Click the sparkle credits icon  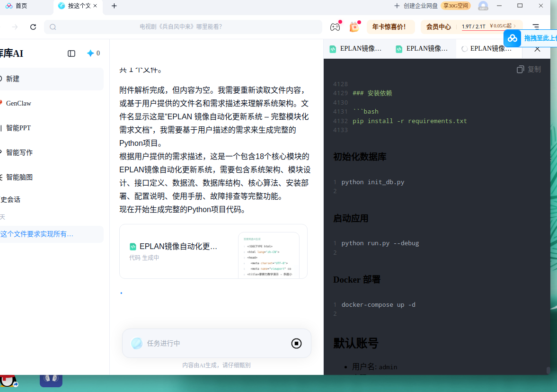[x=90, y=53]
